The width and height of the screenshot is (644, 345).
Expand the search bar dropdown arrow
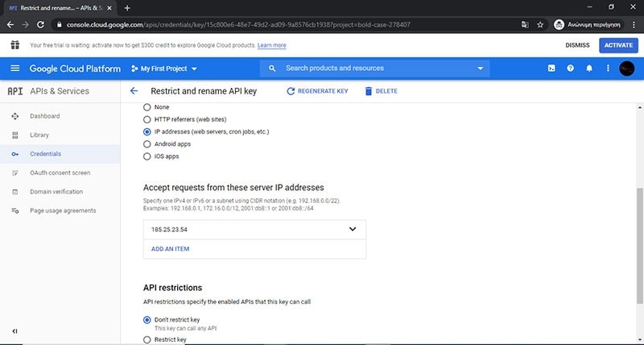(481, 69)
